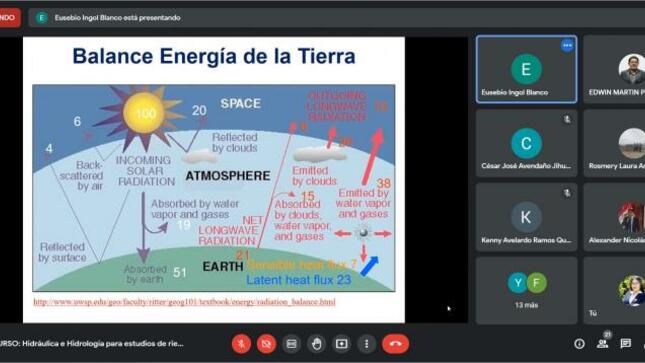This screenshot has width=645, height=363.
Task: Show participants list people icon
Action: 603,344
